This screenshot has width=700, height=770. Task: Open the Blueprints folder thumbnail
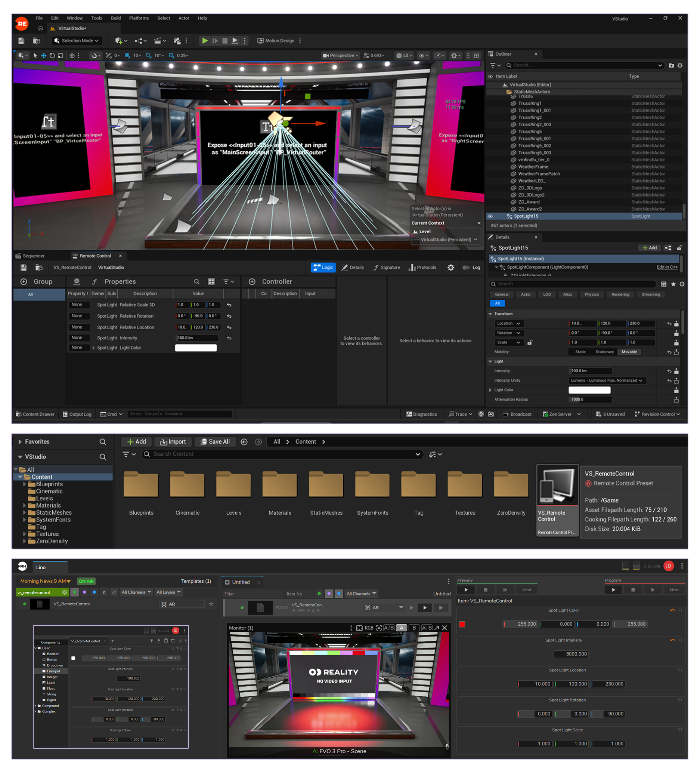pos(141,484)
